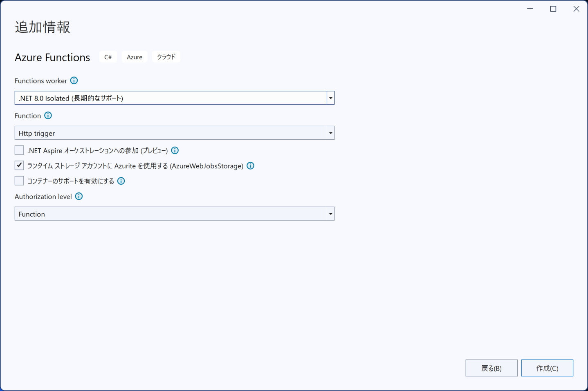This screenshot has width=588, height=391.
Task: Click the 作成(C) create button
Action: [x=547, y=368]
